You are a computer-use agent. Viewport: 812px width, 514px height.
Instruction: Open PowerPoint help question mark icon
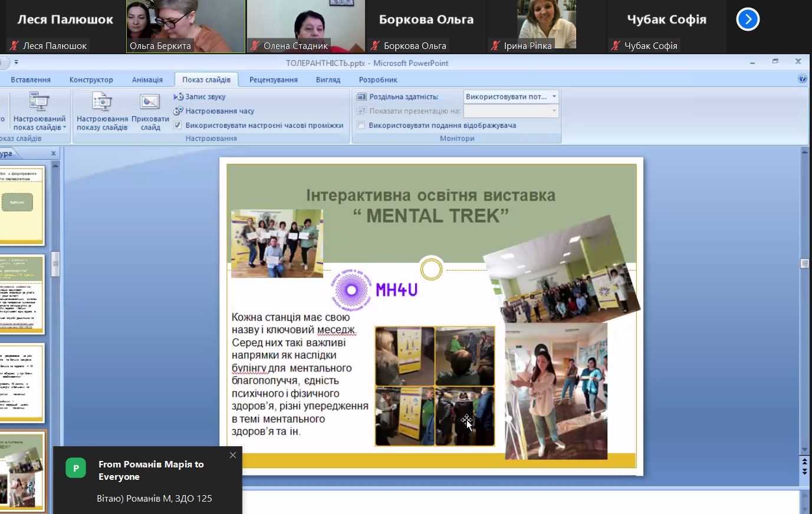click(802, 79)
